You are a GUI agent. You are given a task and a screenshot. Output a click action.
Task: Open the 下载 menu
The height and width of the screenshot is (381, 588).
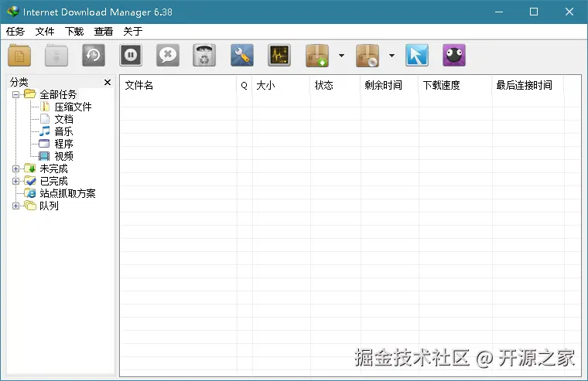pyautogui.click(x=73, y=32)
